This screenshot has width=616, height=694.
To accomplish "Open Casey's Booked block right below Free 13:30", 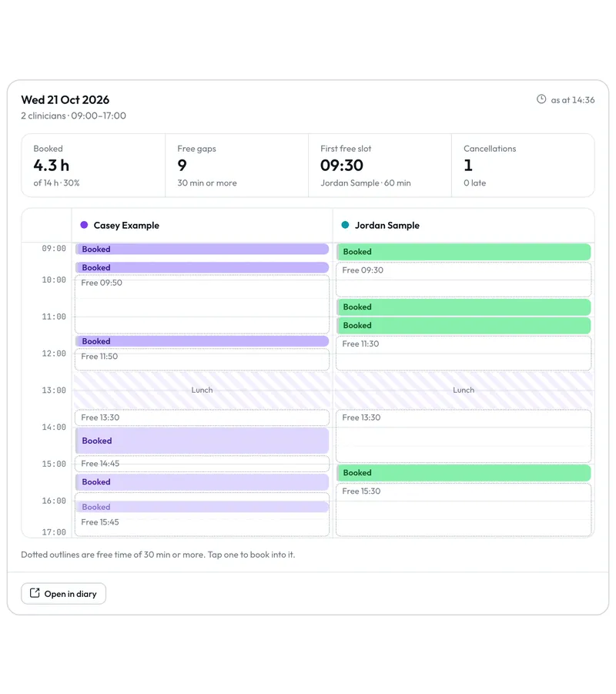I will point(203,441).
